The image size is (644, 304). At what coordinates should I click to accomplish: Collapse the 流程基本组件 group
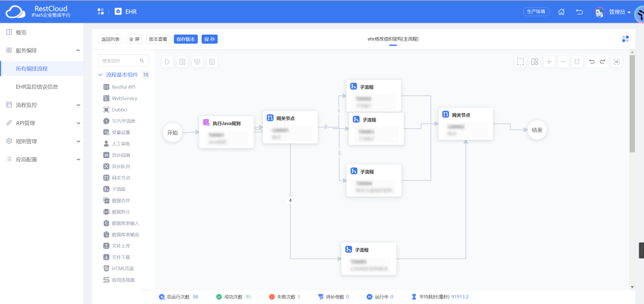(100, 75)
